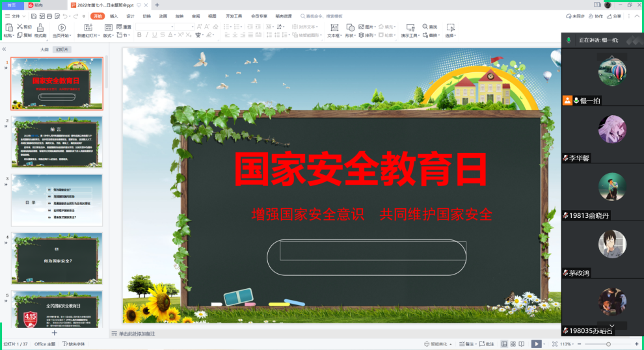The image size is (644, 350).
Task: Select slide 3 thumbnail (目录)
Action: pyautogui.click(x=57, y=200)
